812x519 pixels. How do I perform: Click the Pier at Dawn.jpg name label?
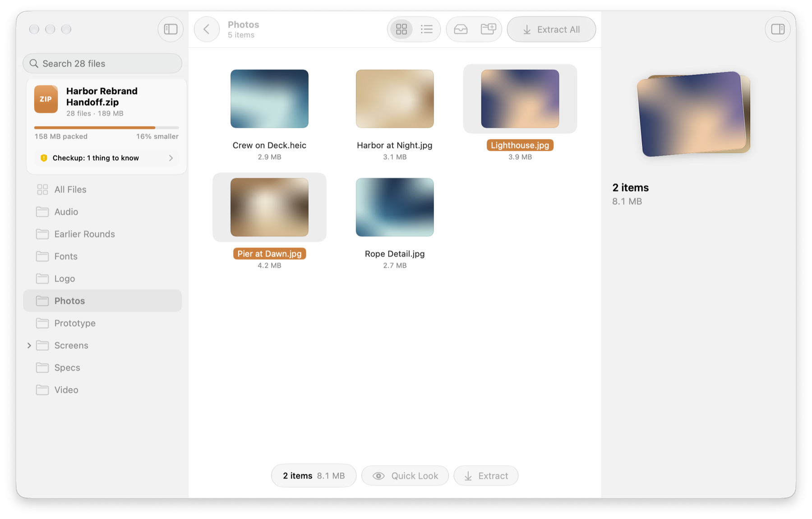[x=269, y=254]
